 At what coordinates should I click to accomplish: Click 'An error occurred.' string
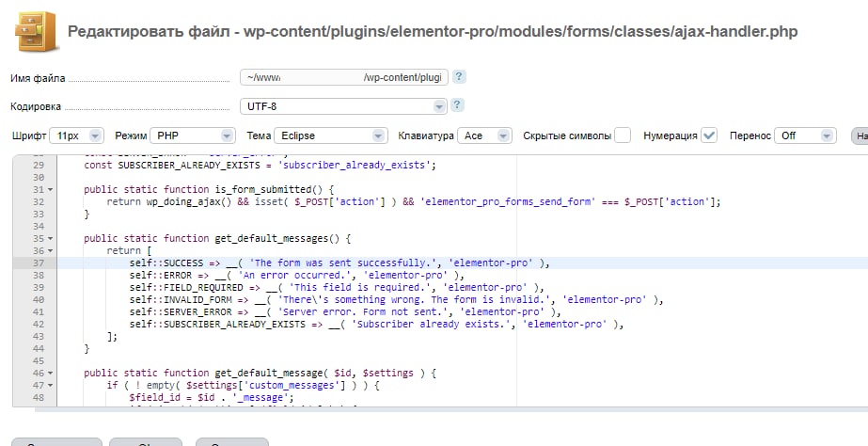pyautogui.click(x=295, y=275)
